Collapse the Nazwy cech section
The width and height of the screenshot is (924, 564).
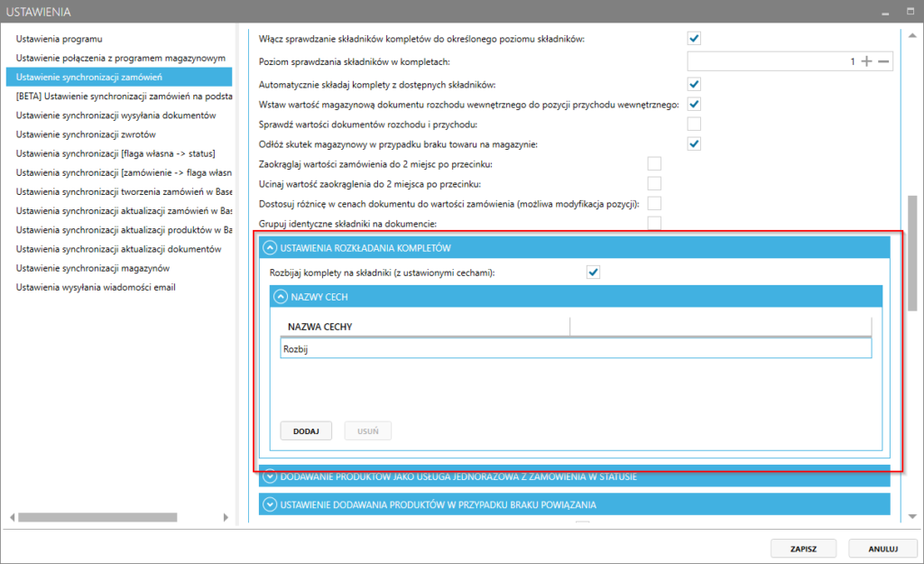281,297
